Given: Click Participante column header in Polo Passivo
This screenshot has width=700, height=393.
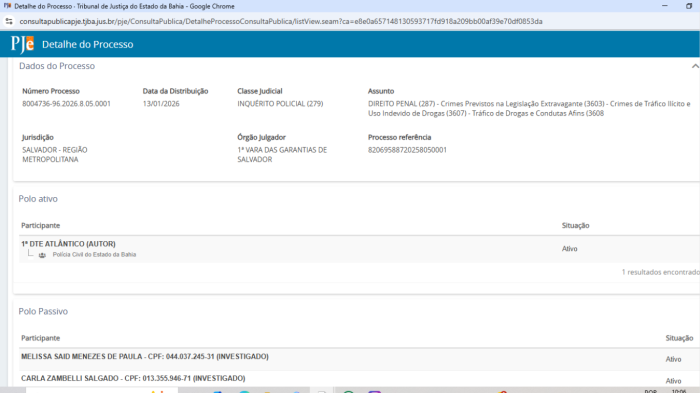Looking at the screenshot, I should coord(41,338).
